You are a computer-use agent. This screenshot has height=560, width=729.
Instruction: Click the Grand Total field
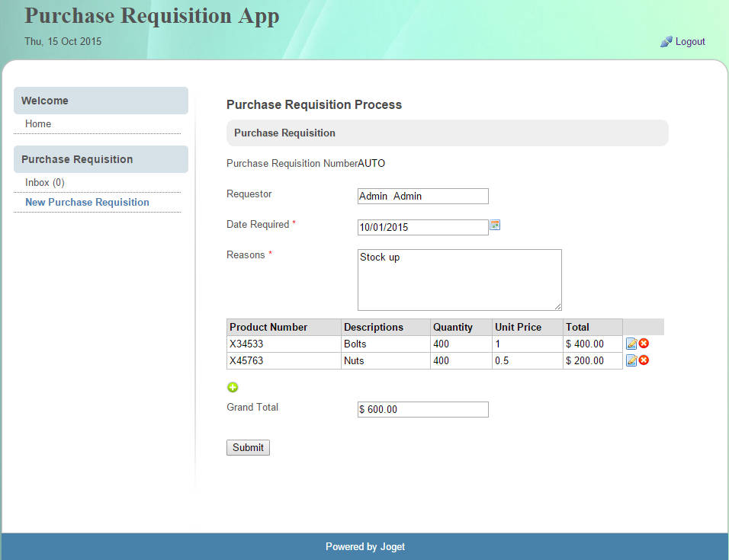tap(422, 409)
